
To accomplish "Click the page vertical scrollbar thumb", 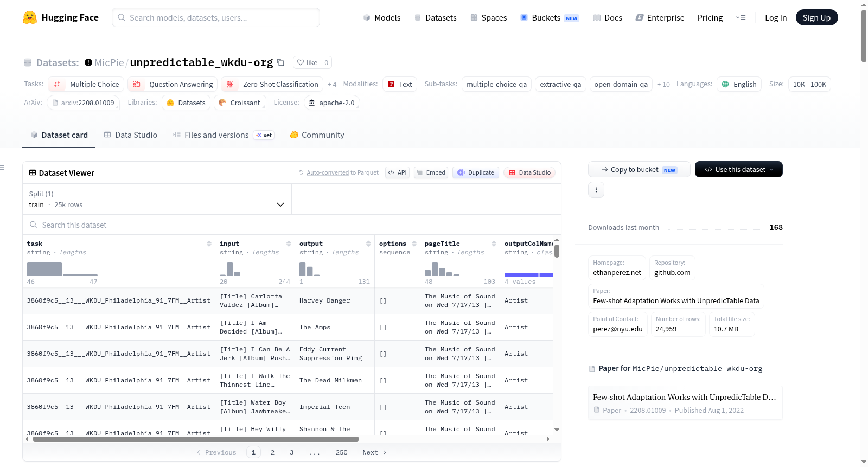I will 864,36.
